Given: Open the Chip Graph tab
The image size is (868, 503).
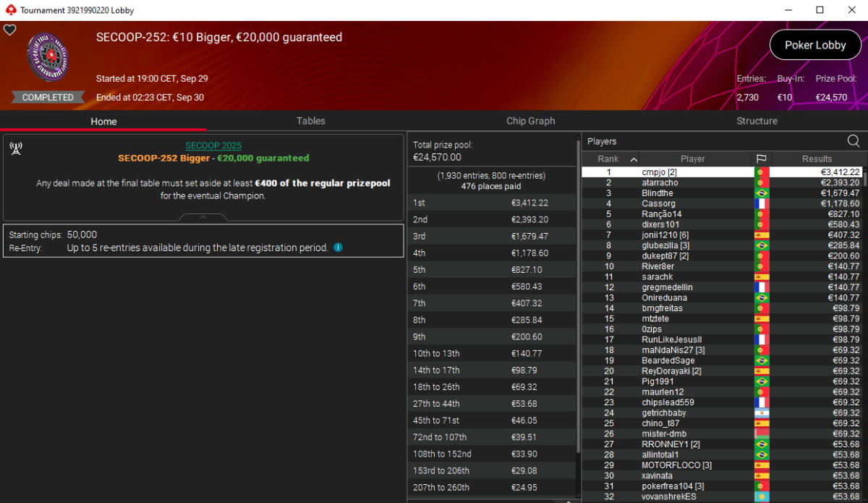Looking at the screenshot, I should [x=531, y=121].
